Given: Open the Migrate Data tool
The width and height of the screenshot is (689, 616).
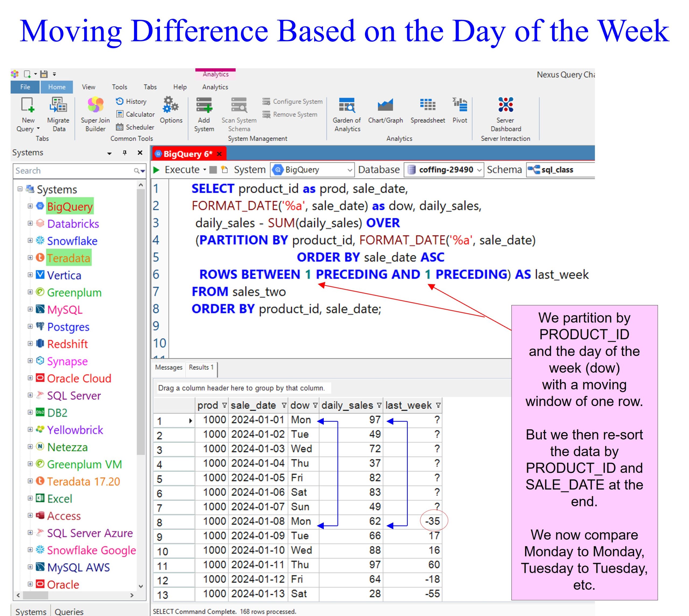Looking at the screenshot, I should pyautogui.click(x=58, y=105).
